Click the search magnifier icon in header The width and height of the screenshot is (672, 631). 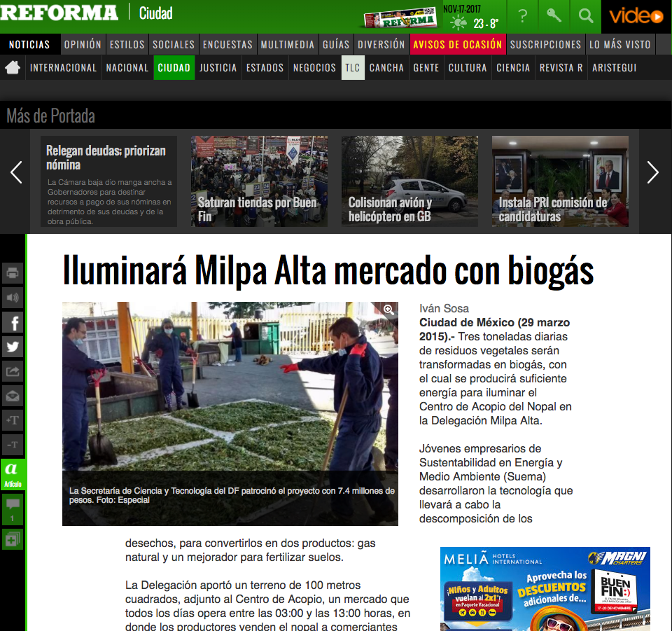point(585,16)
